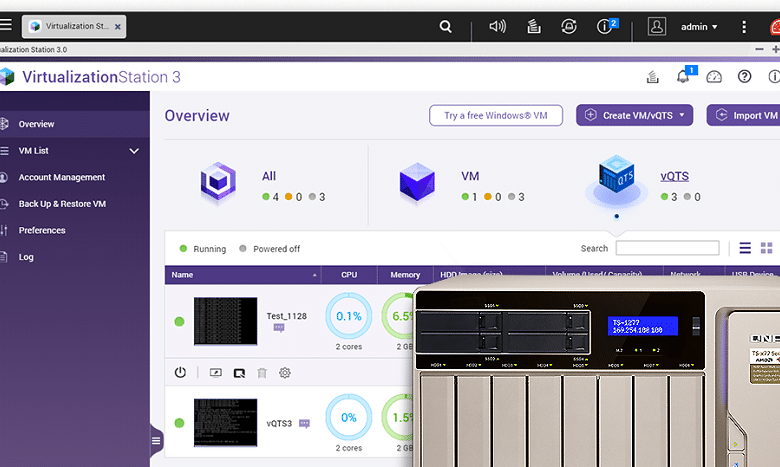Click the VM category label

pos(470,176)
